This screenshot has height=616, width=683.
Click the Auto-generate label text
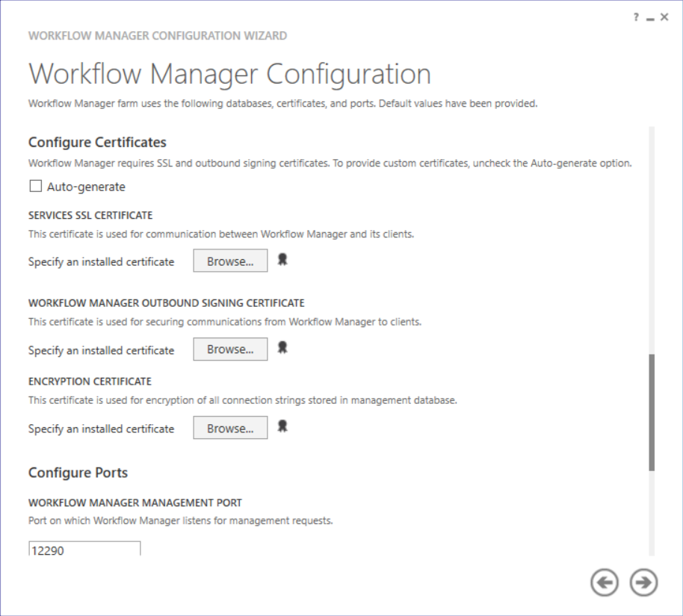pyautogui.click(x=86, y=187)
